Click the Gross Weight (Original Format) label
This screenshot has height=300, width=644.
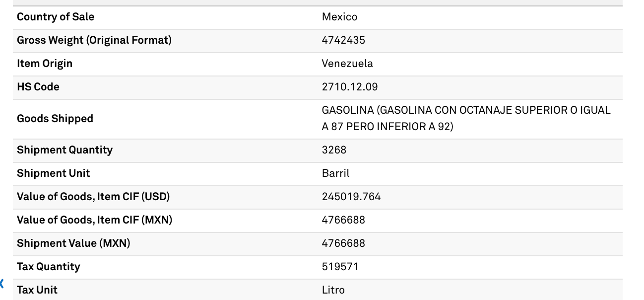(x=94, y=40)
